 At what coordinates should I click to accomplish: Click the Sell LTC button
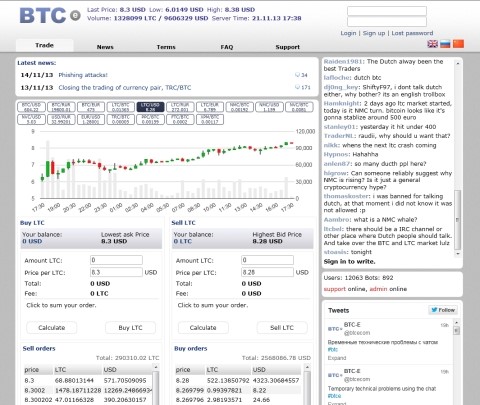tap(282, 328)
